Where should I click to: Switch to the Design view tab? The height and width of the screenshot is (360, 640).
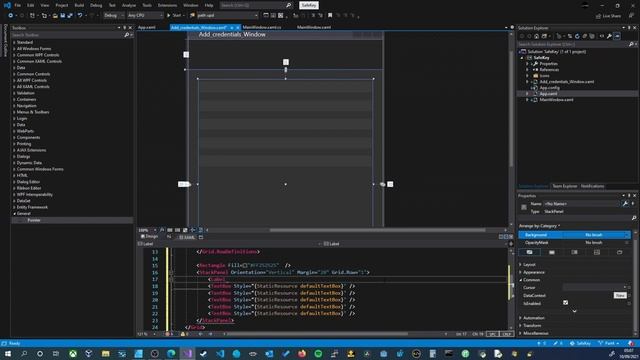tap(149, 237)
